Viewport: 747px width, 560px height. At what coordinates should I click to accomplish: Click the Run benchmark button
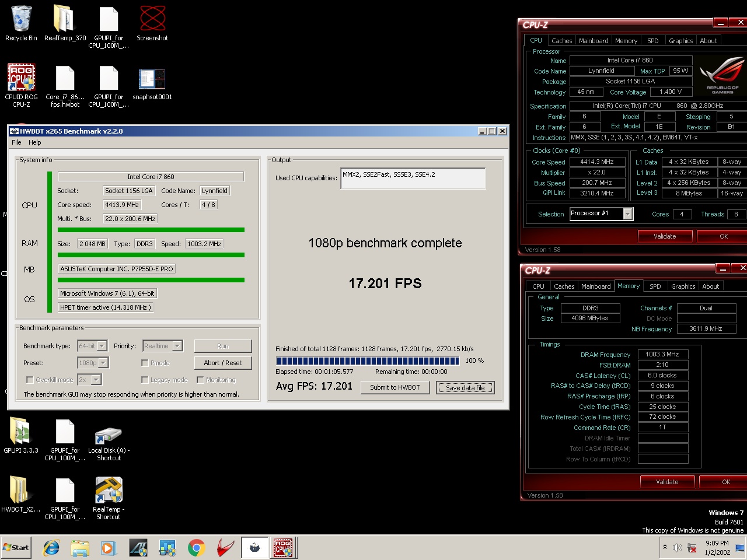tap(223, 346)
